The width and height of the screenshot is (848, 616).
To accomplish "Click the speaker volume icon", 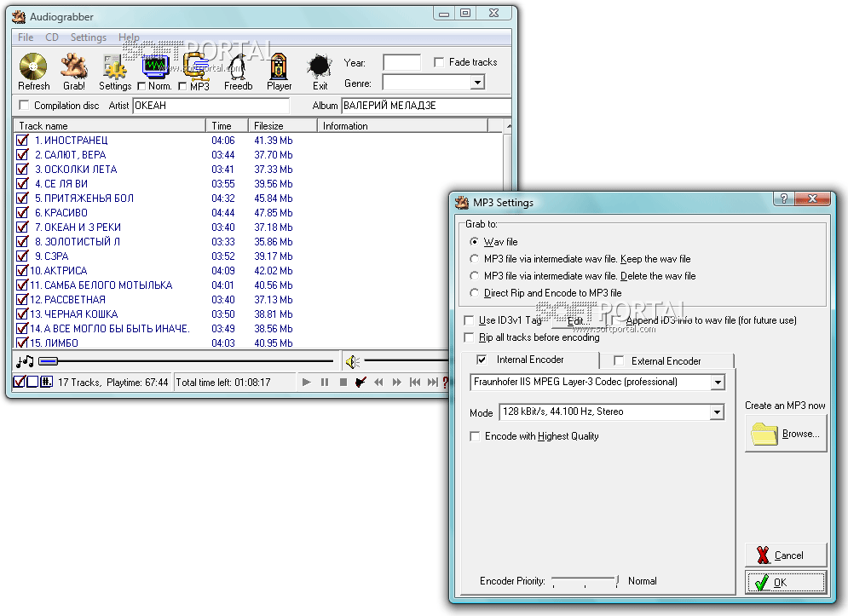I will (x=353, y=361).
